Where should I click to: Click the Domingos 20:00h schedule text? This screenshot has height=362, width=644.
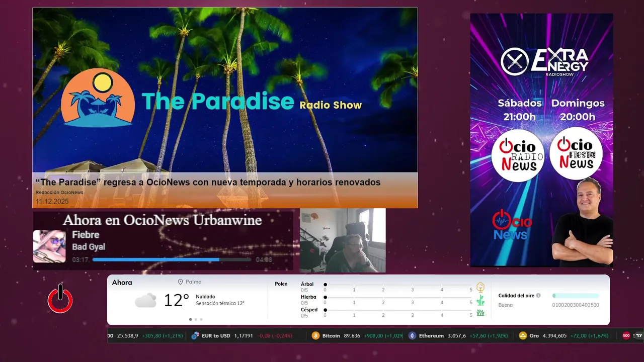pyautogui.click(x=578, y=110)
